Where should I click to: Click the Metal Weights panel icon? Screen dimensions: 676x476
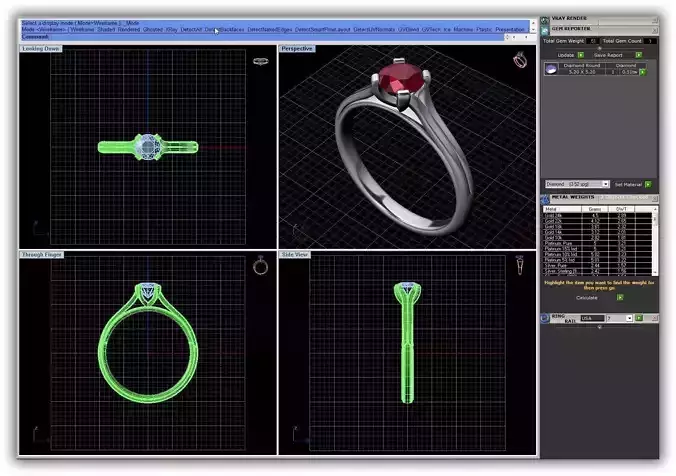coord(545,199)
